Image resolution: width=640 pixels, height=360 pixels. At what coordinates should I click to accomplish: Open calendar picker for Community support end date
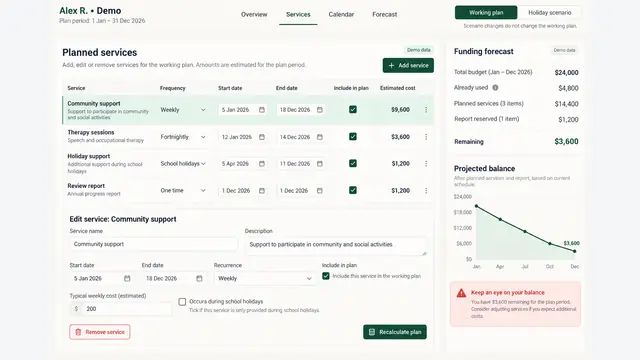(x=320, y=110)
